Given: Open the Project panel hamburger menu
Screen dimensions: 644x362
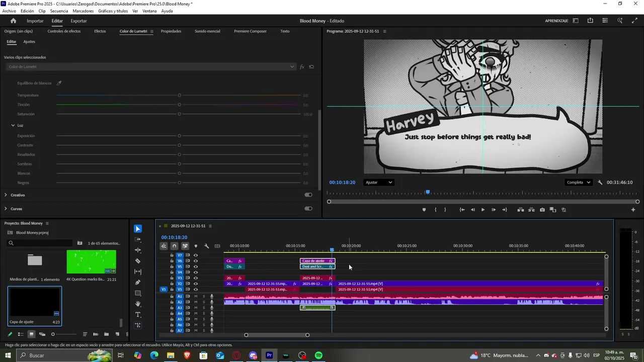Looking at the screenshot, I should [x=47, y=223].
